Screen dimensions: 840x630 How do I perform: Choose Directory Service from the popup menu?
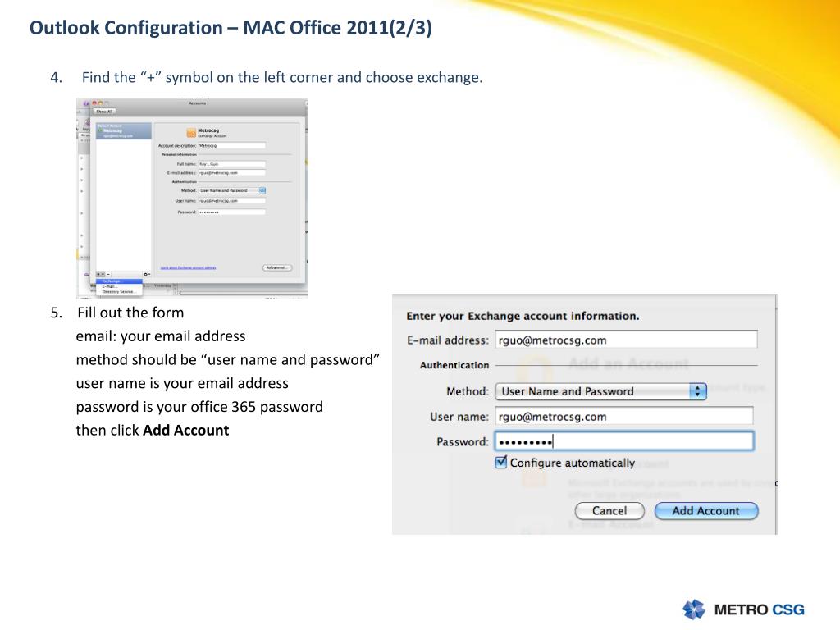pos(119,292)
